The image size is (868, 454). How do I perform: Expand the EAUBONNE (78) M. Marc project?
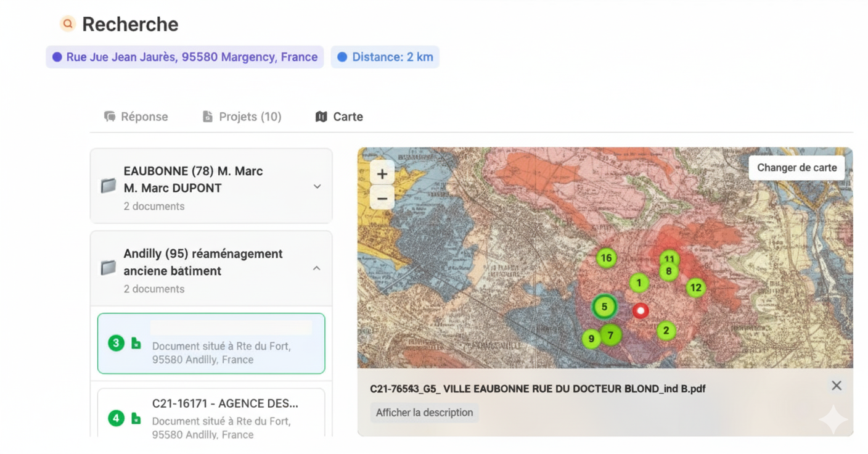(x=317, y=186)
